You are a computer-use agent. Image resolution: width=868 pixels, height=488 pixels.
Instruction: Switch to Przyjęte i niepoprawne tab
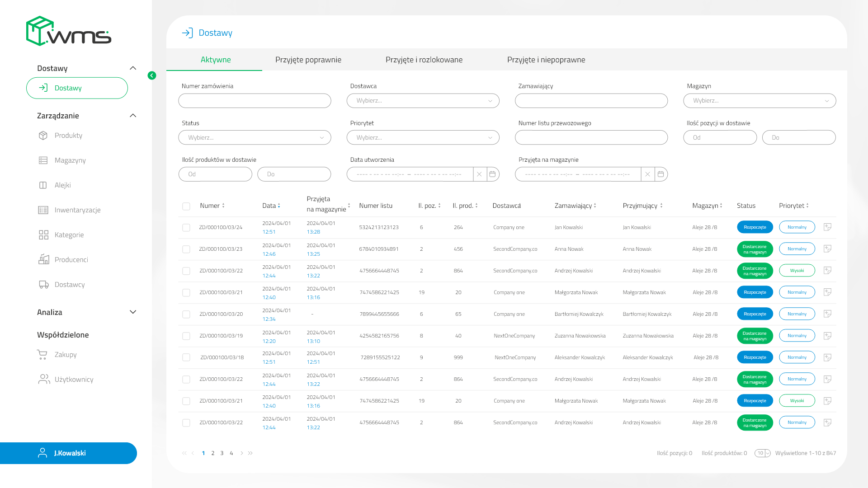pos(546,60)
